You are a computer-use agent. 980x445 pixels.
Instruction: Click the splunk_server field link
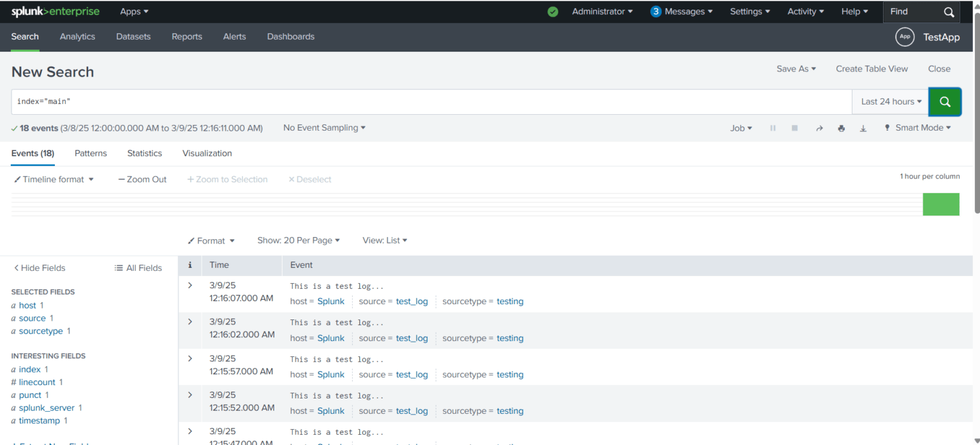(47, 408)
